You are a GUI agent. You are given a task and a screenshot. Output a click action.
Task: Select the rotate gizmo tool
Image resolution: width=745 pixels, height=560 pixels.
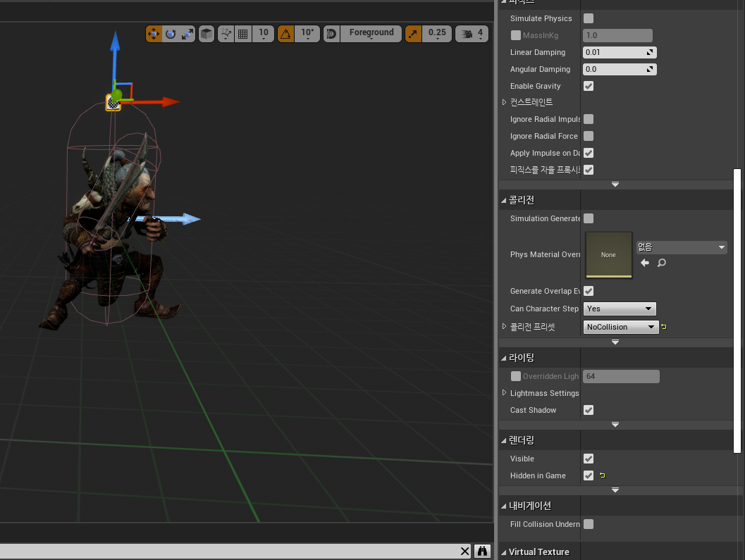(171, 34)
